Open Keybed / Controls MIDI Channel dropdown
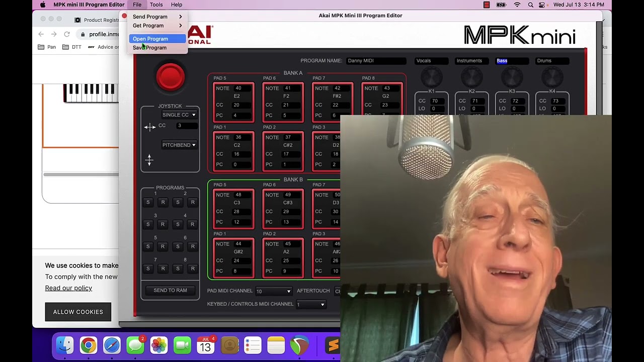Viewport: 644px width, 362px height. click(x=310, y=304)
